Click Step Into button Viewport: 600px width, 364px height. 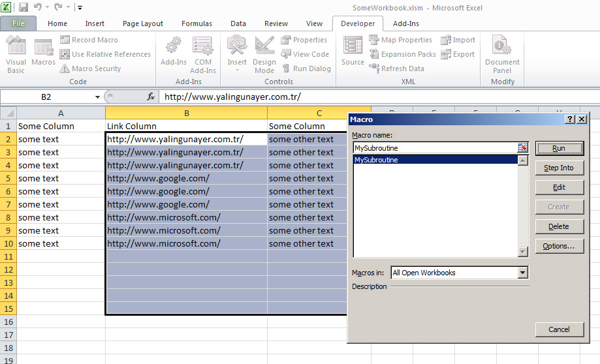559,168
